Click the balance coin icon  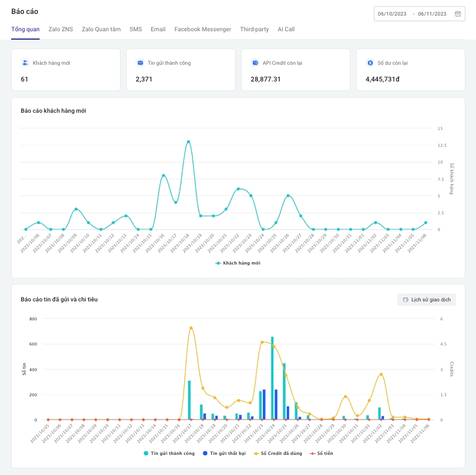coord(370,63)
